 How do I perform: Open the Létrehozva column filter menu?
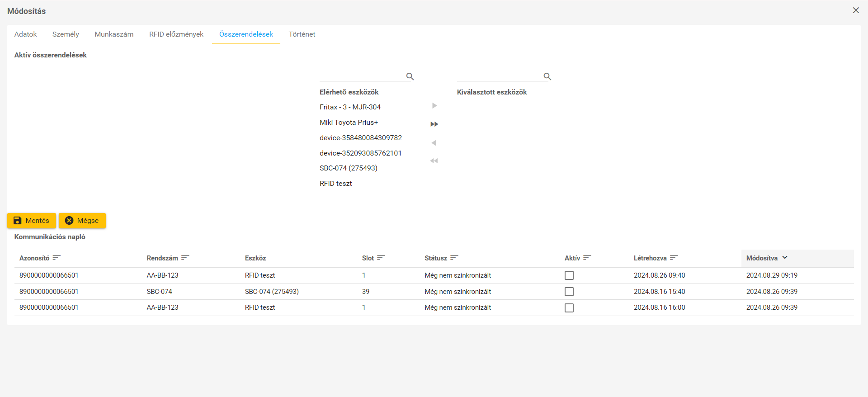674,258
